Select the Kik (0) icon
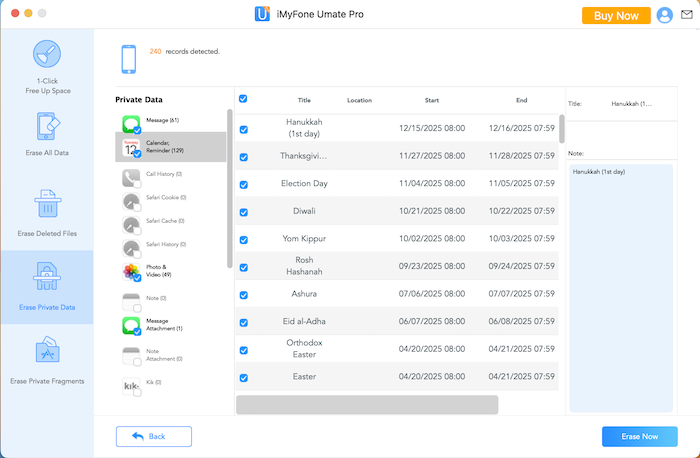Viewport: 700px width, 458px height. click(x=131, y=387)
